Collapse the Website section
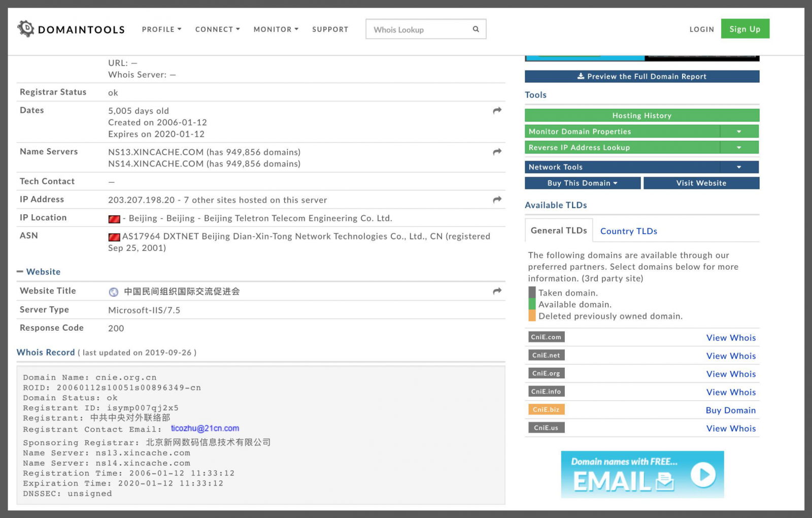The image size is (812, 518). [20, 271]
